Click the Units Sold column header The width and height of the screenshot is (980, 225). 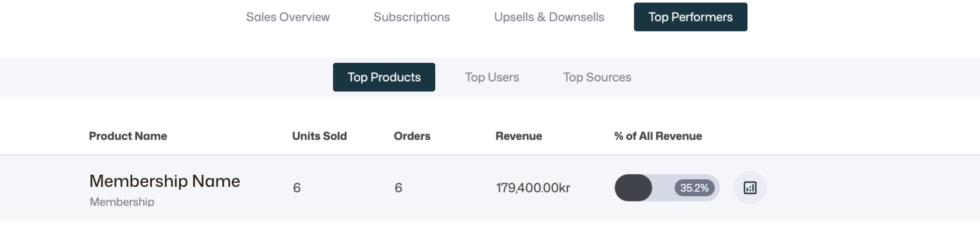coord(319,136)
